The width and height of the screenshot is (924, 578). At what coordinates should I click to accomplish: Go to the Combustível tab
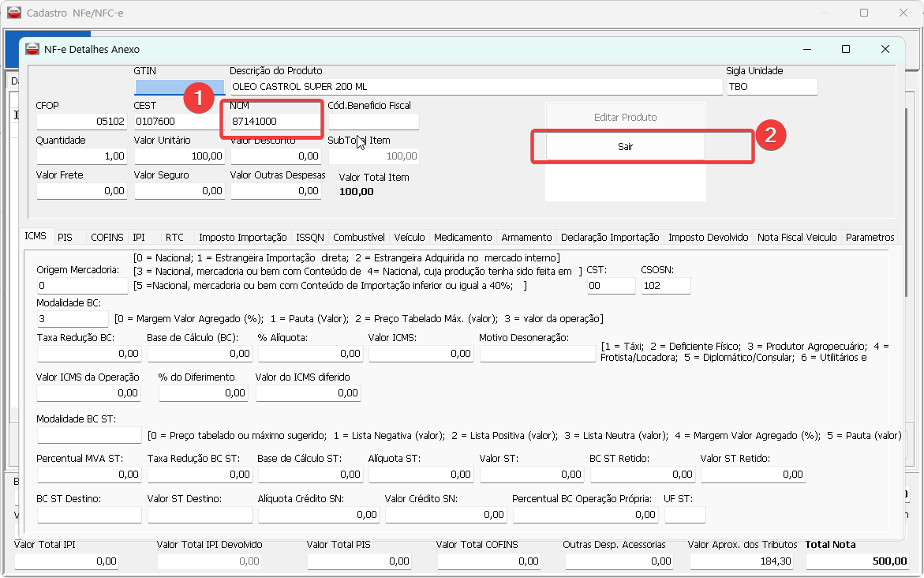[x=359, y=237]
